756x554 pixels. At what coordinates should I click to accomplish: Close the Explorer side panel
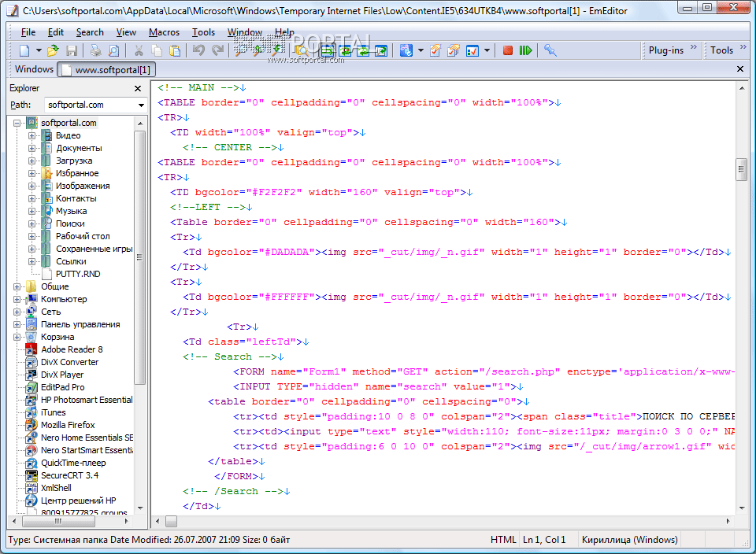click(138, 89)
